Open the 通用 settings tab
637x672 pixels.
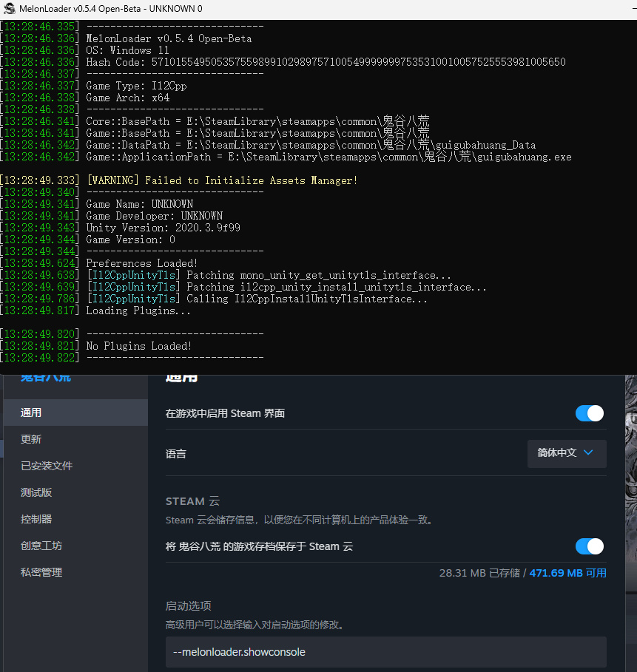(75, 413)
